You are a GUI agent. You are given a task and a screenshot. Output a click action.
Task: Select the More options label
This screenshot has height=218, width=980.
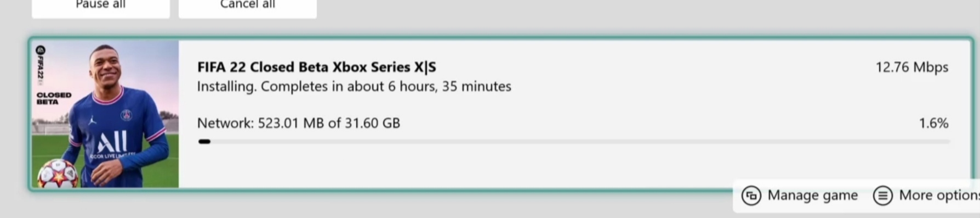[939, 195]
